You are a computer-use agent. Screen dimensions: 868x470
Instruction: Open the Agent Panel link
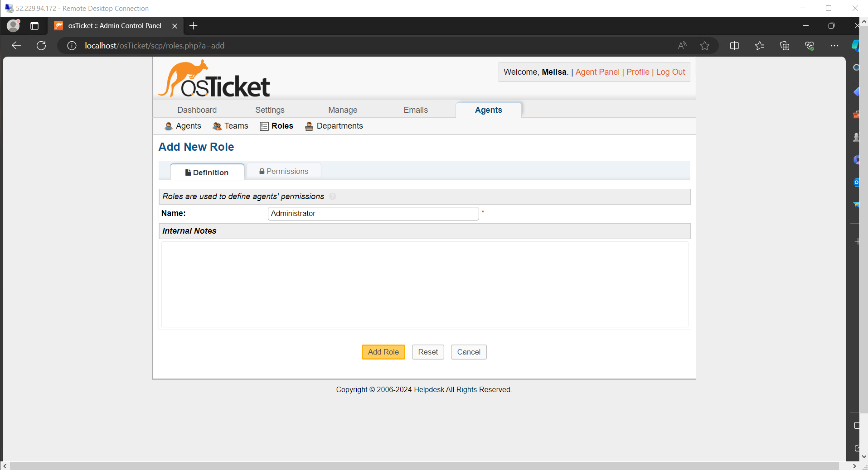[x=597, y=72]
